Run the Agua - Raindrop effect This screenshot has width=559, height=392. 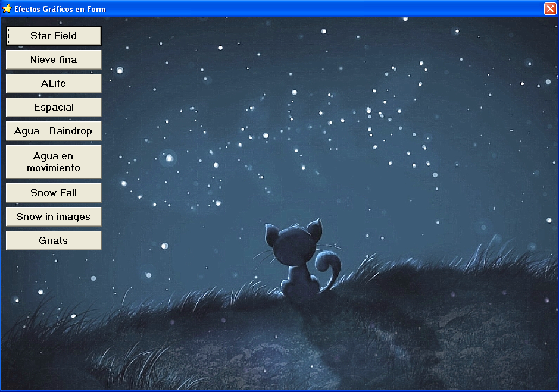coord(54,131)
